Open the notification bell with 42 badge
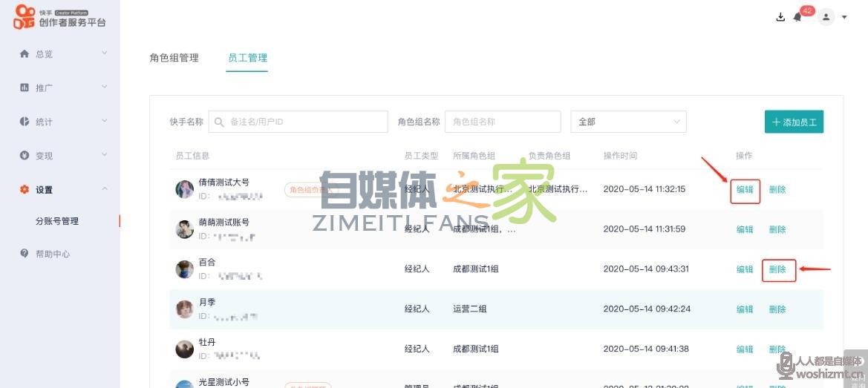This screenshot has height=388, width=868. tap(798, 17)
